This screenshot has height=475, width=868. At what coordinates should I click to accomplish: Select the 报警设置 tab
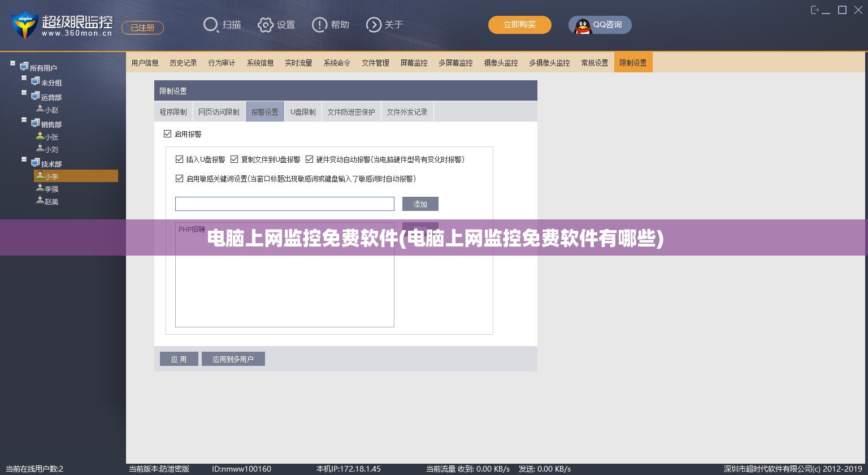(265, 112)
